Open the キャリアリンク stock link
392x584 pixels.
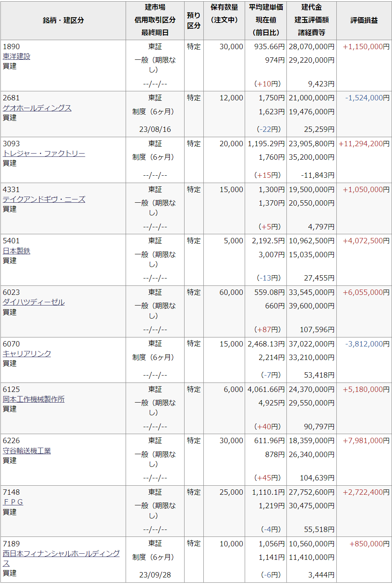coord(27,353)
